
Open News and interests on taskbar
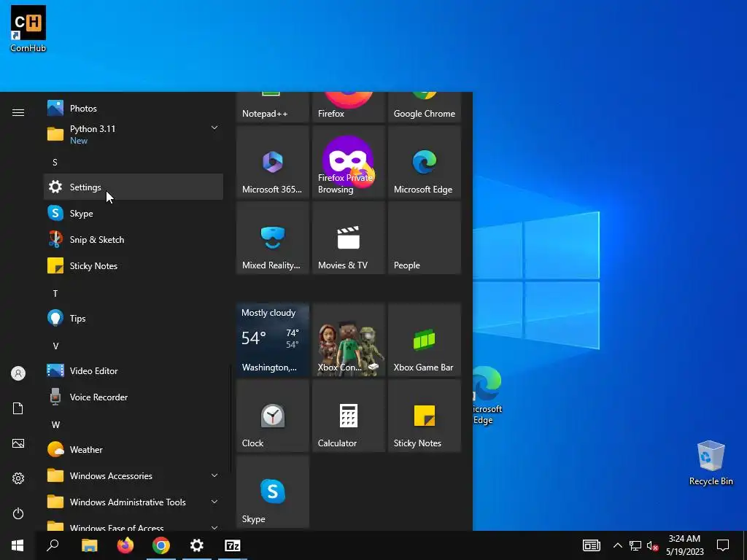591,545
